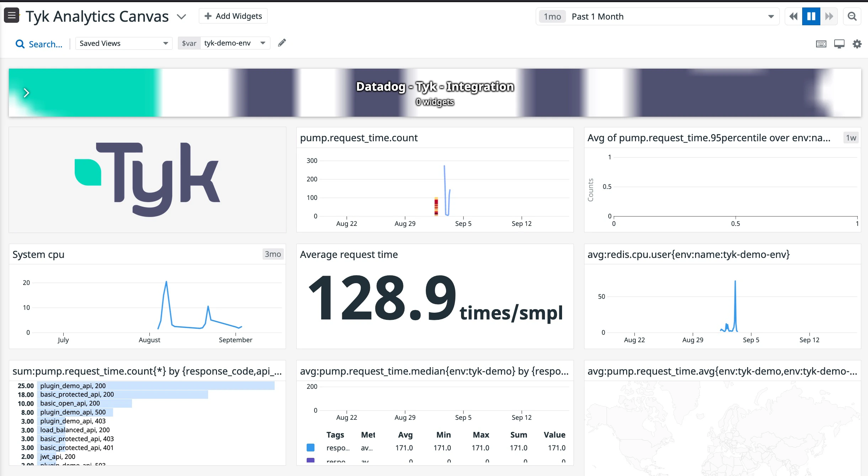Click the zoom-out magnifier icon
Viewport: 868px width, 476px height.
[x=852, y=16]
